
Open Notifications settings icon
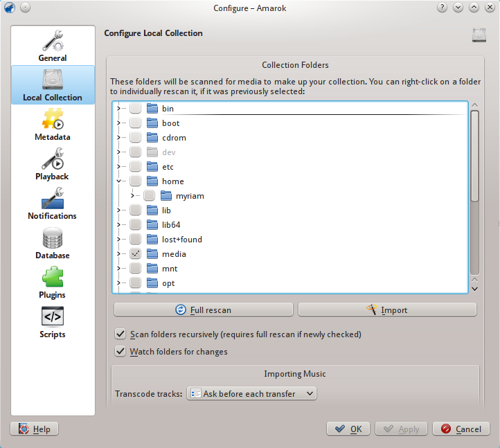coord(53,199)
